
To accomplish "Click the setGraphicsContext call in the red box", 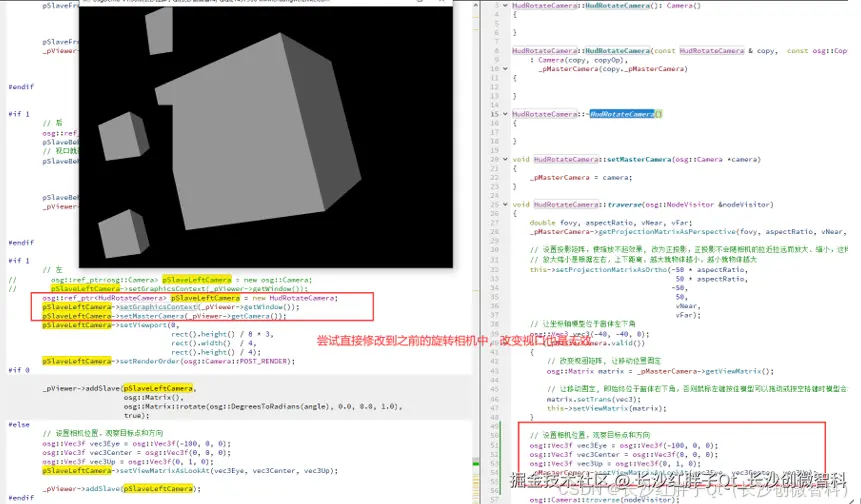I will pos(171,307).
